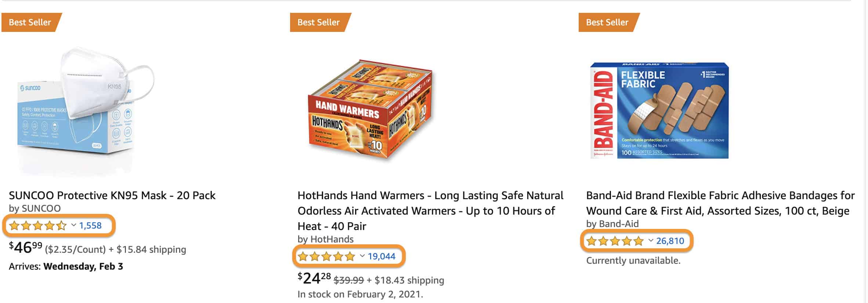Viewport: 868px width, 303px height.
Task: Click the Best Seller badge on KN95 mask
Action: click(30, 22)
